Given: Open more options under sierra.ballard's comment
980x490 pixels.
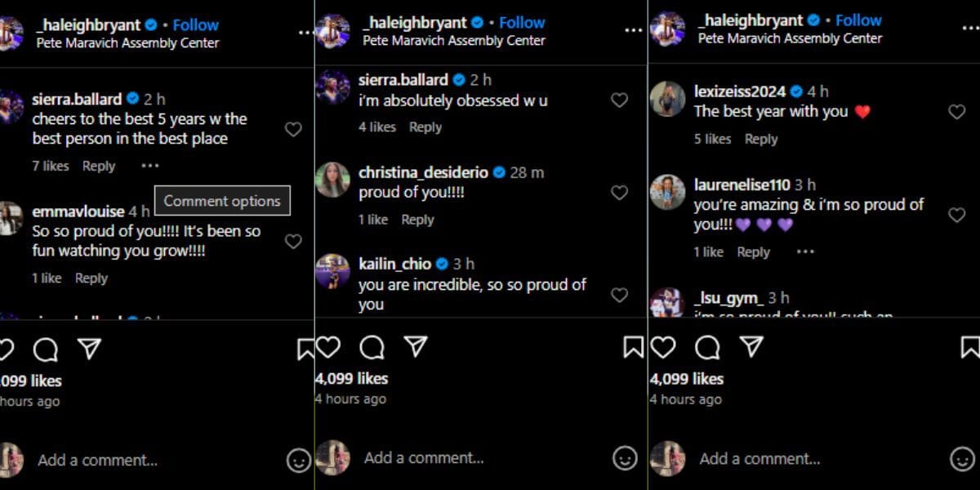Looking at the screenshot, I should coord(150,166).
